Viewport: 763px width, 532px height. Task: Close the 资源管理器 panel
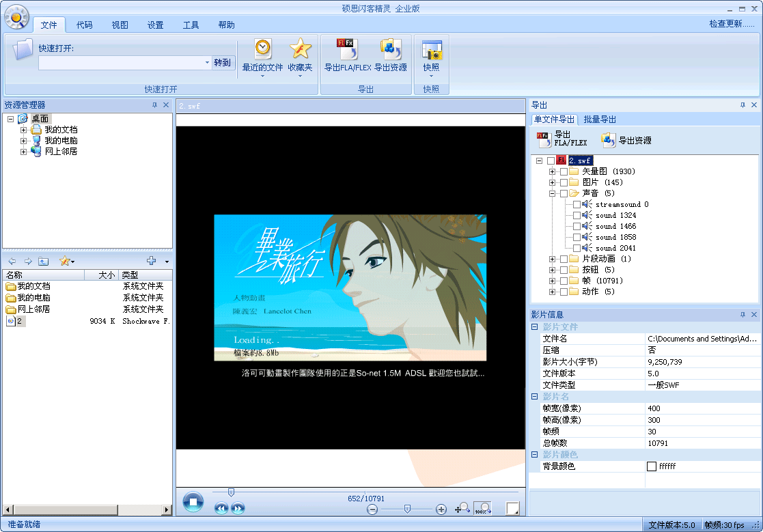click(x=166, y=105)
